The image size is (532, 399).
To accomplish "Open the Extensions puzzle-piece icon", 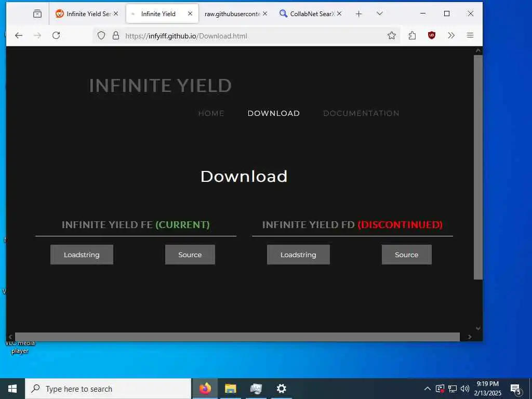I will [412, 35].
